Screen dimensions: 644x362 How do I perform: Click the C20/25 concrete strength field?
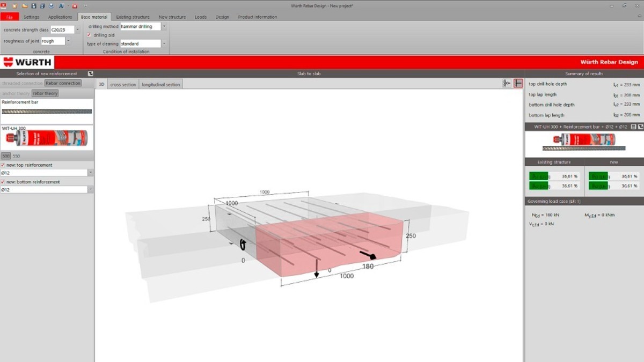(x=62, y=30)
